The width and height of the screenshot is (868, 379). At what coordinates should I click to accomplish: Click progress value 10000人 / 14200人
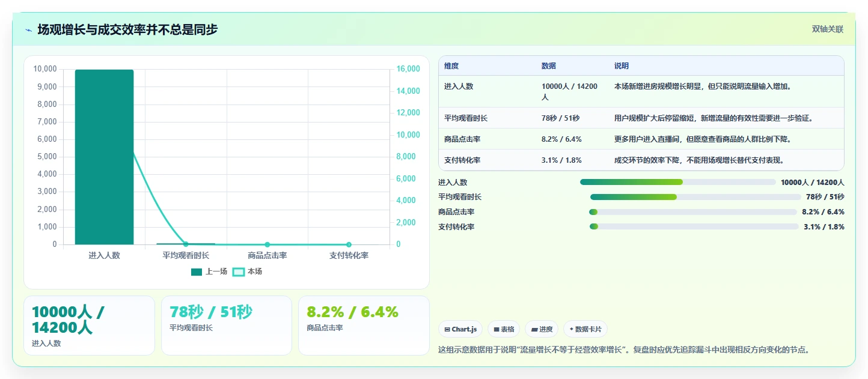812,183
